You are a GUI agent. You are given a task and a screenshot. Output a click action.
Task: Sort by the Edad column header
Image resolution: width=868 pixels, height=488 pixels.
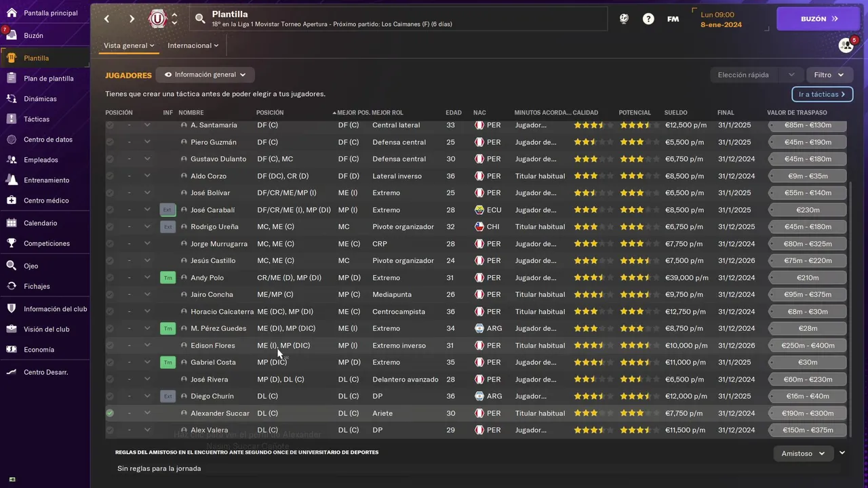click(454, 113)
